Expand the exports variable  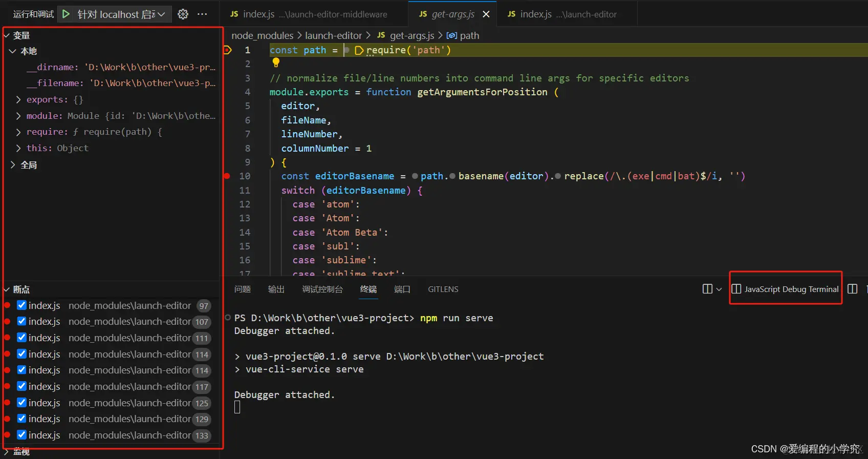(18, 99)
